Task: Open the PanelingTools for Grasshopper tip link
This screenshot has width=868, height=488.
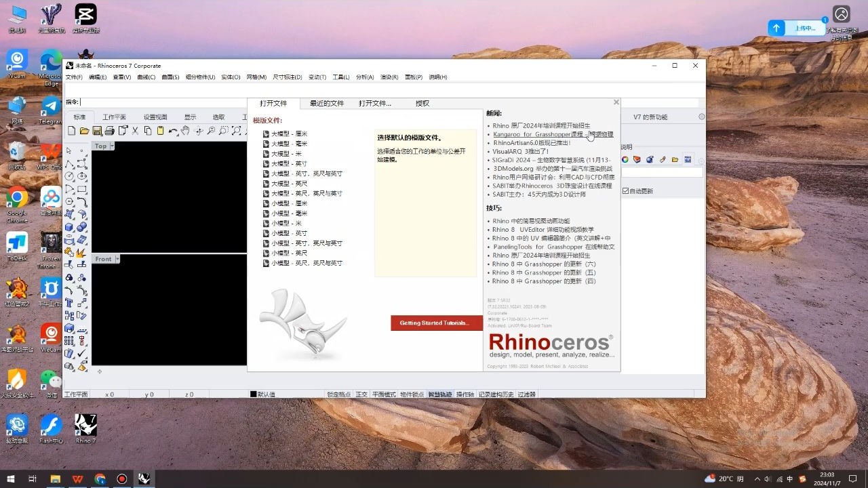Action: pyautogui.click(x=554, y=247)
